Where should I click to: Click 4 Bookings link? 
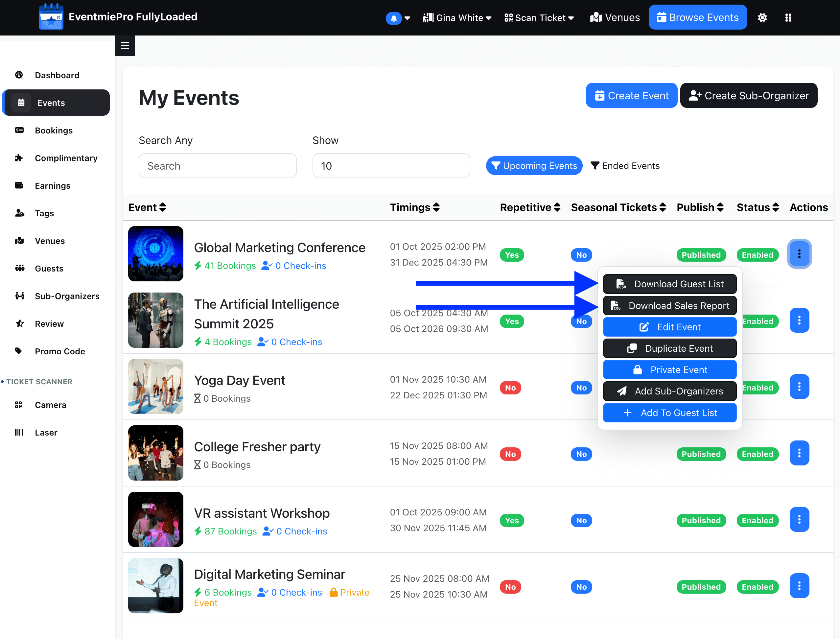(223, 342)
